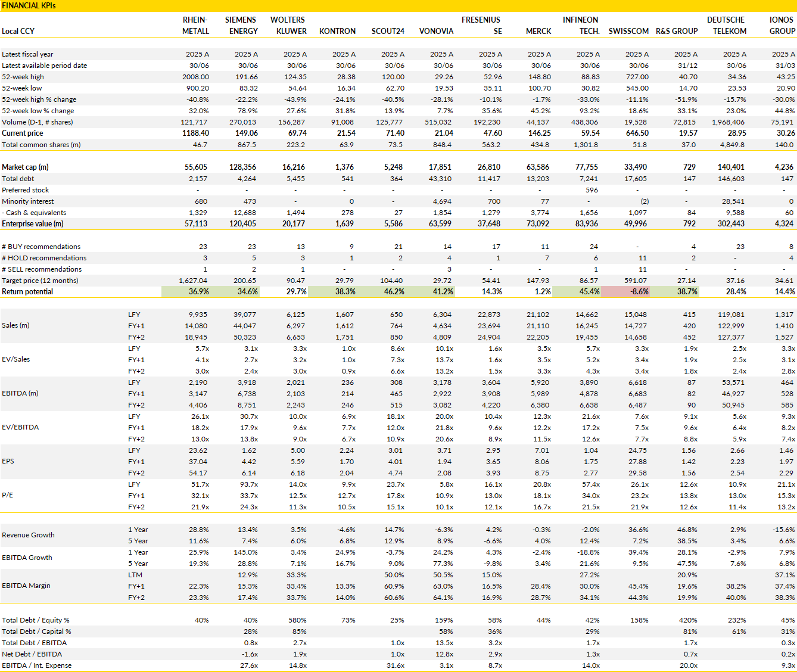This screenshot has width=797, height=672.
Task: Click the 52-week high row label
Action: tap(23, 77)
